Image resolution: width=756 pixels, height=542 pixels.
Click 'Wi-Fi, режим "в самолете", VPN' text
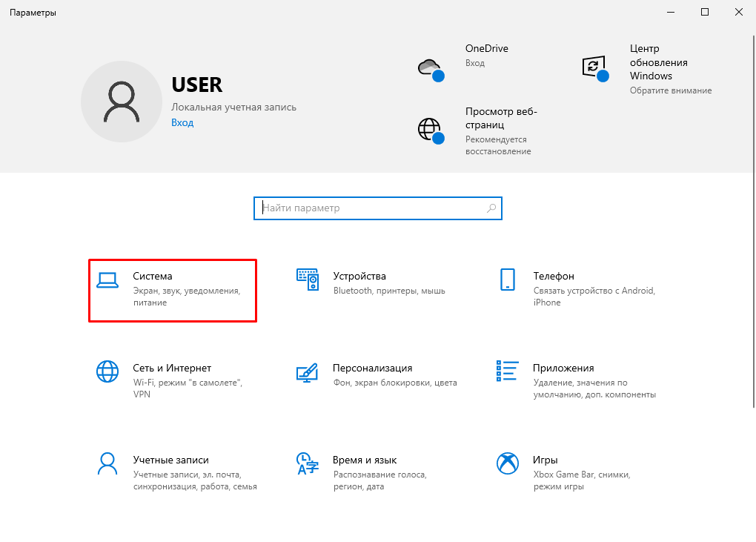tap(188, 389)
